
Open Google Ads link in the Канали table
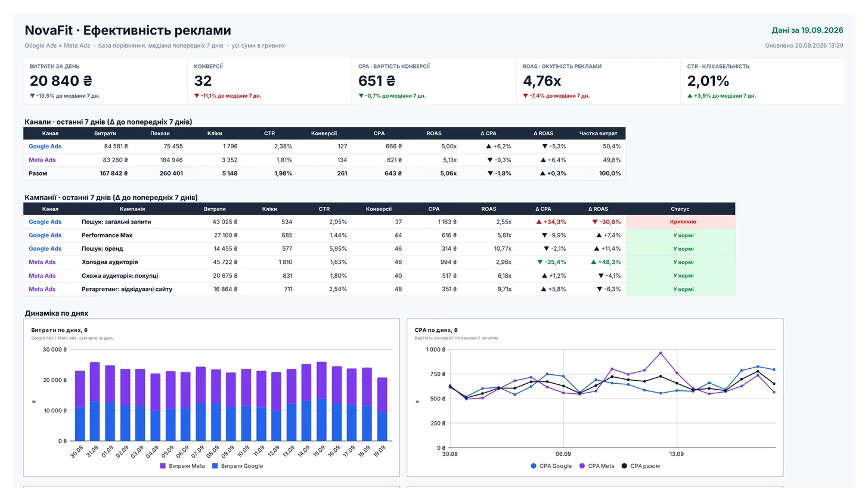(x=45, y=146)
